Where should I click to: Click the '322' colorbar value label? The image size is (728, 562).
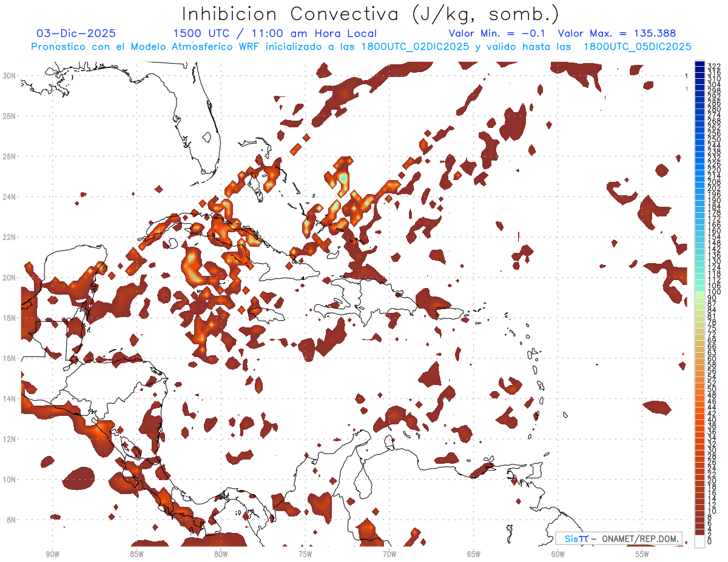[x=713, y=65]
